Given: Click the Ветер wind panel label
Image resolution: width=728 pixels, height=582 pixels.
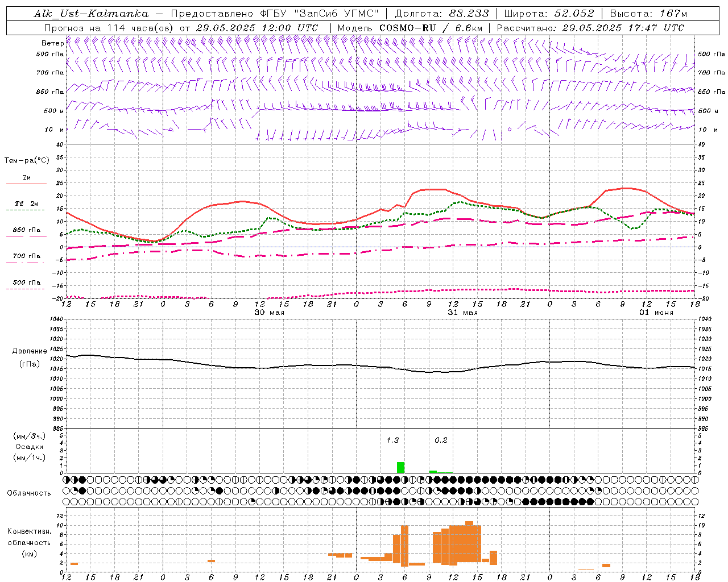Looking at the screenshot, I should [x=52, y=43].
